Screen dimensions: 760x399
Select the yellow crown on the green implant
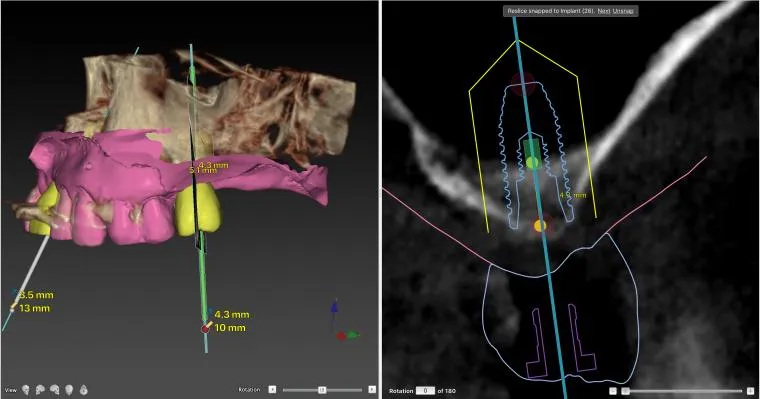(x=198, y=211)
